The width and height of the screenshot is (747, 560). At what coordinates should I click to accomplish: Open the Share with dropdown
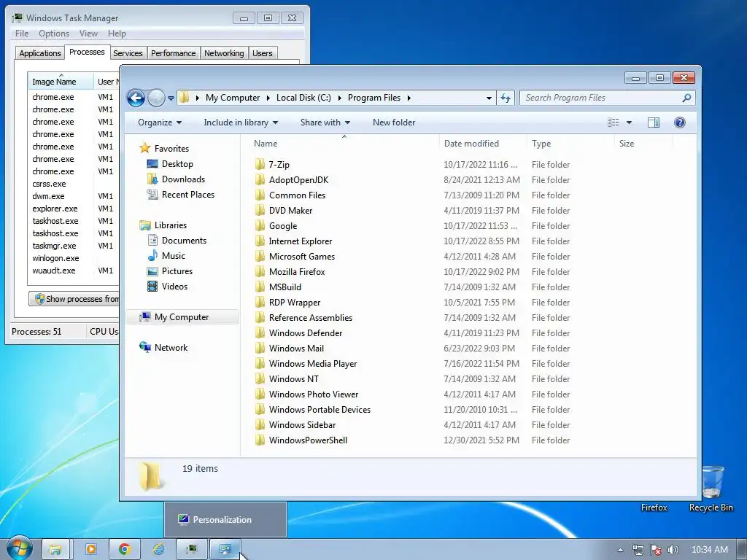325,122
